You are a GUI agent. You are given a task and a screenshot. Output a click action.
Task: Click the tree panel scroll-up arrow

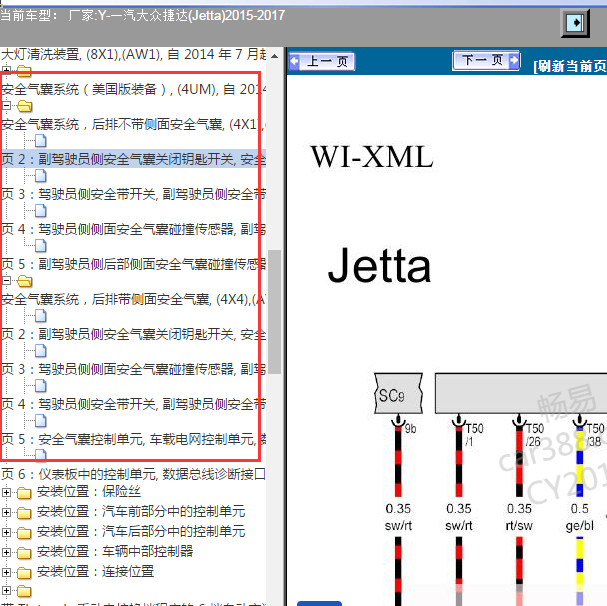(274, 56)
